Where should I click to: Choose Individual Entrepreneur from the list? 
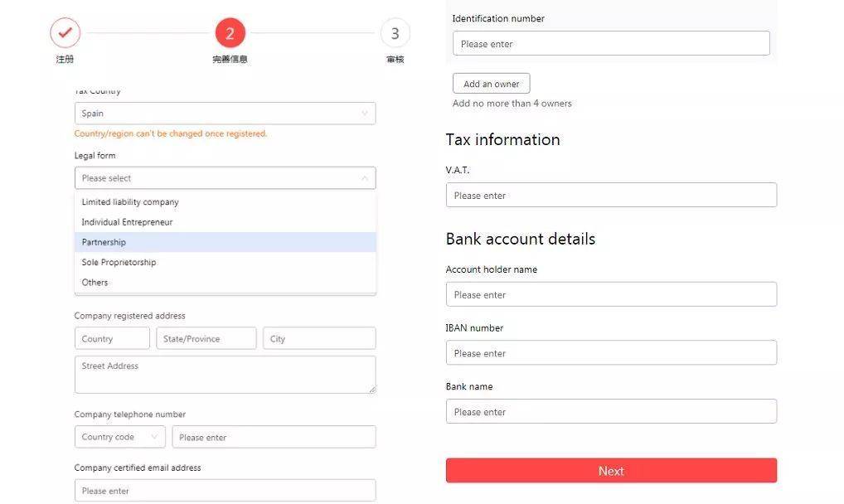127,222
